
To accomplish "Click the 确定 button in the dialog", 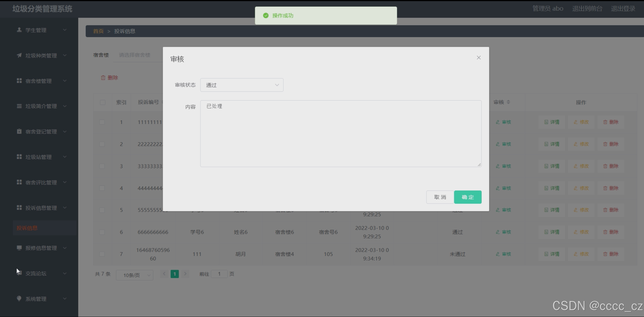I will pyautogui.click(x=468, y=197).
